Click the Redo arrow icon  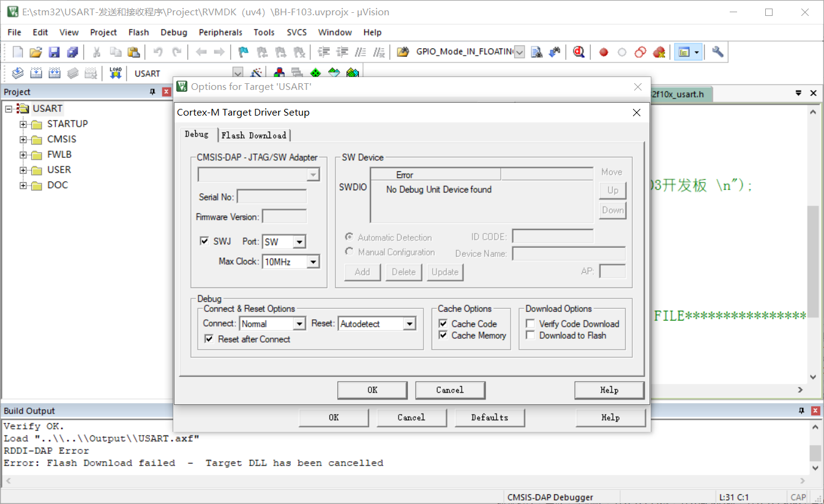(176, 52)
